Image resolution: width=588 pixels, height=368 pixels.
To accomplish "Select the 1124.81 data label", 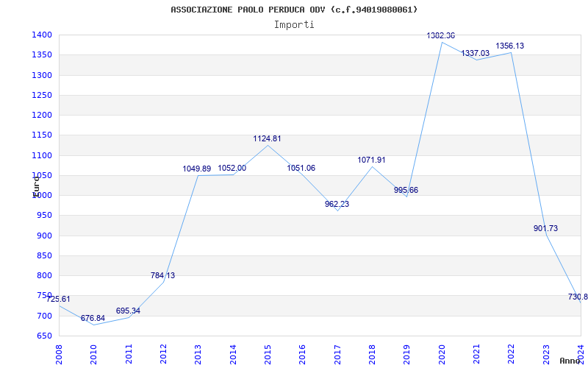I will [x=267, y=139].
